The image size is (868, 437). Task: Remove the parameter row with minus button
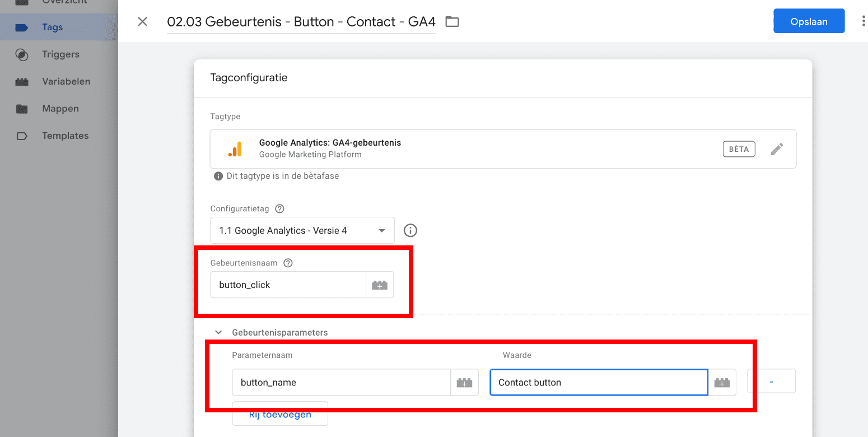[772, 381]
